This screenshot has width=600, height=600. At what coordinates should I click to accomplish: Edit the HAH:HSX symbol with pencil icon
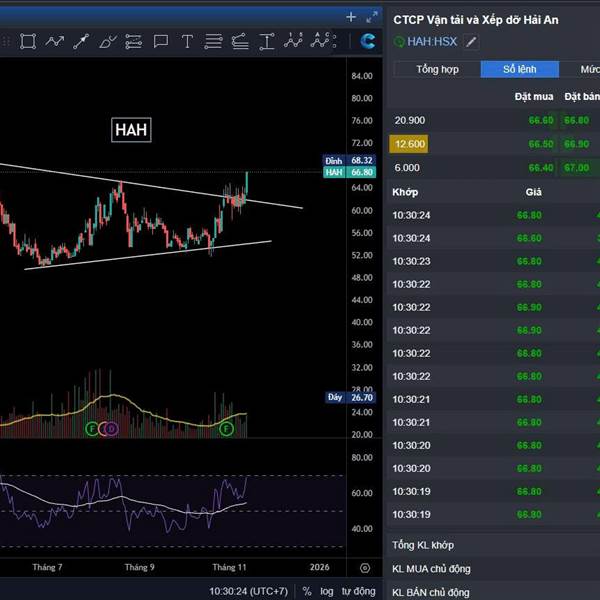tap(472, 42)
